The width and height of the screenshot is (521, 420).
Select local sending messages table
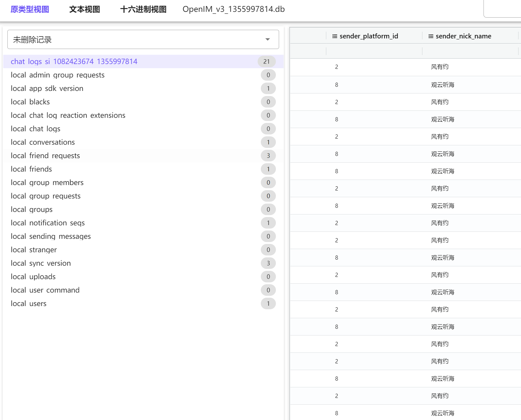pyautogui.click(x=143, y=236)
